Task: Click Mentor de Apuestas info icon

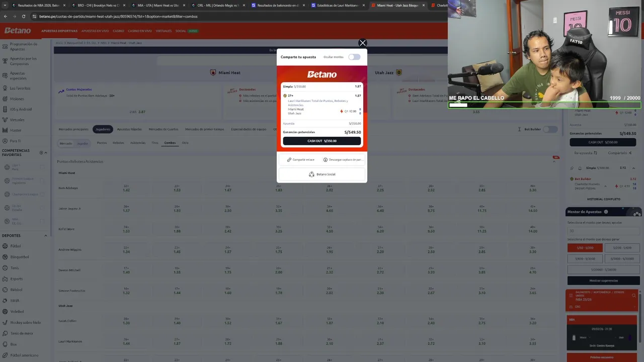Action: 606,212
